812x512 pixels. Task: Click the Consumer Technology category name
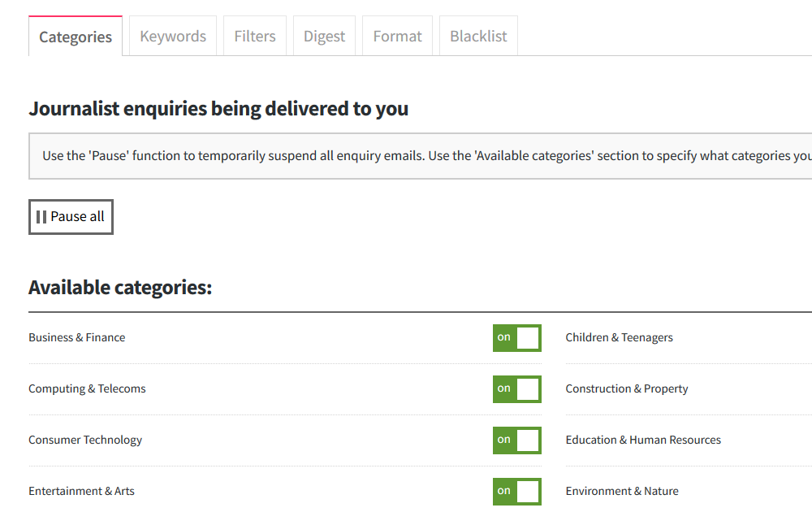tap(85, 440)
